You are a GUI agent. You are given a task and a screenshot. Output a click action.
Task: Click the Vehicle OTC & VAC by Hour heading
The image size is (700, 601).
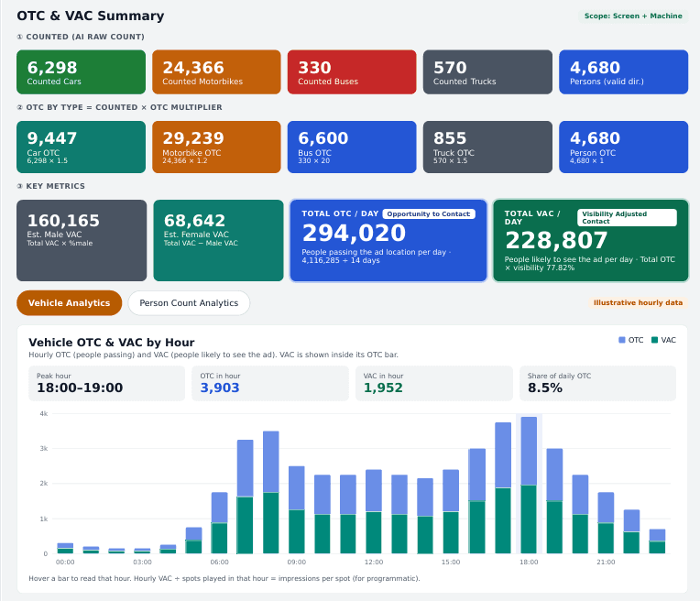[112, 343]
